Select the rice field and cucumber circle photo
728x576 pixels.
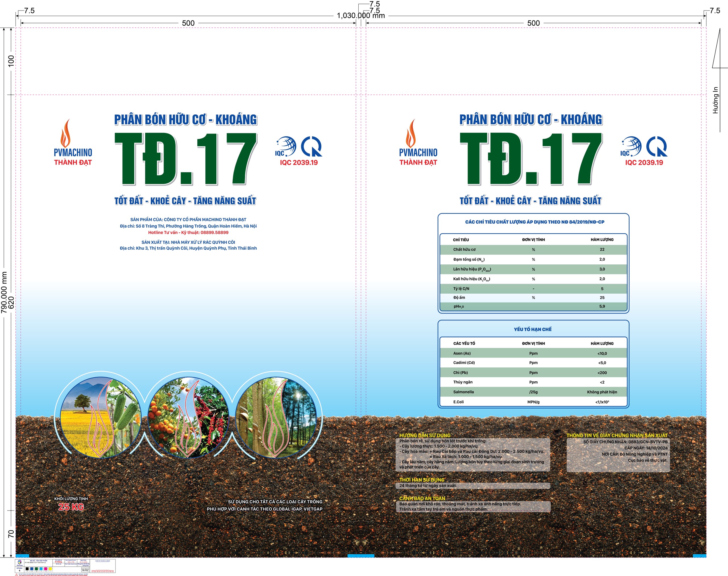100,417
